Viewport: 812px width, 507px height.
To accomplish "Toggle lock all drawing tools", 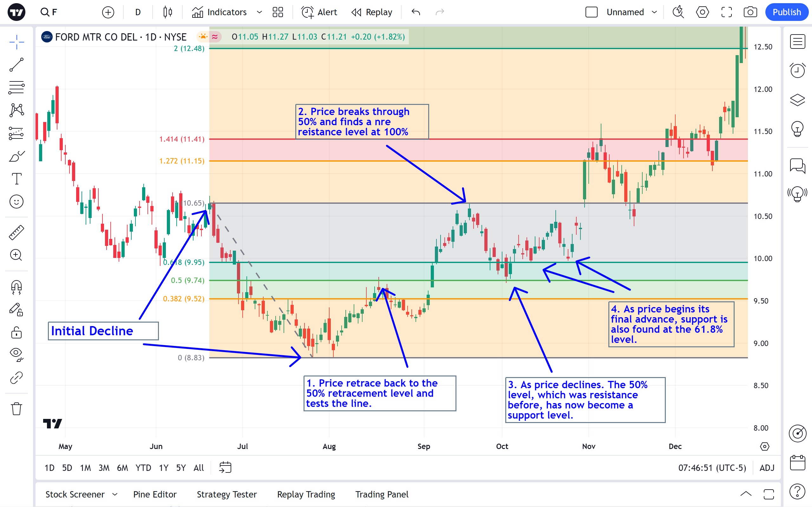I will pos(16,333).
